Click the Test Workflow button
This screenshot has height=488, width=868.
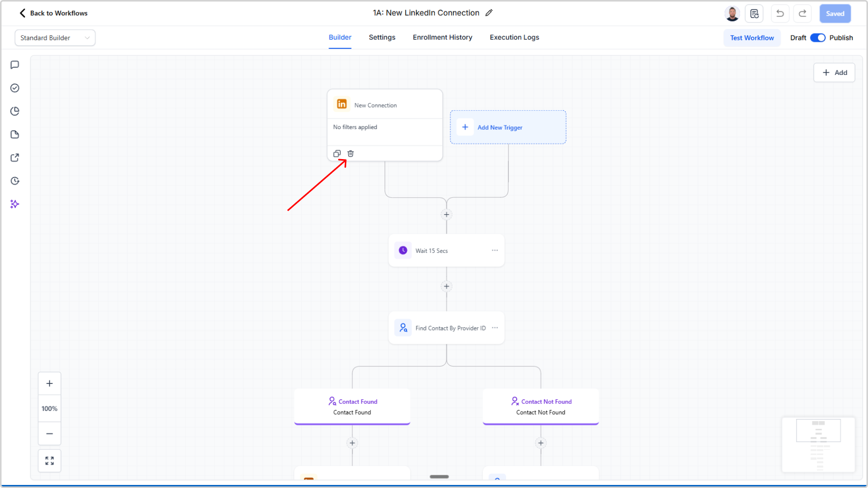pos(752,38)
